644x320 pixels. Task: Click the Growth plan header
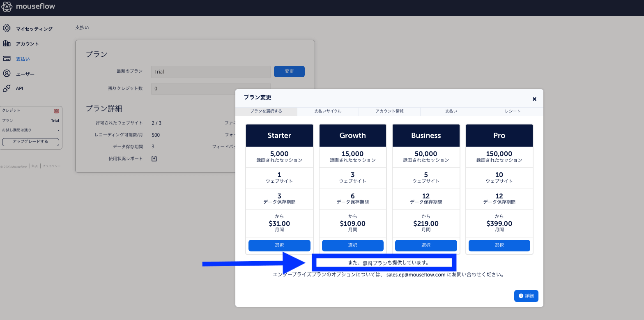coord(353,136)
